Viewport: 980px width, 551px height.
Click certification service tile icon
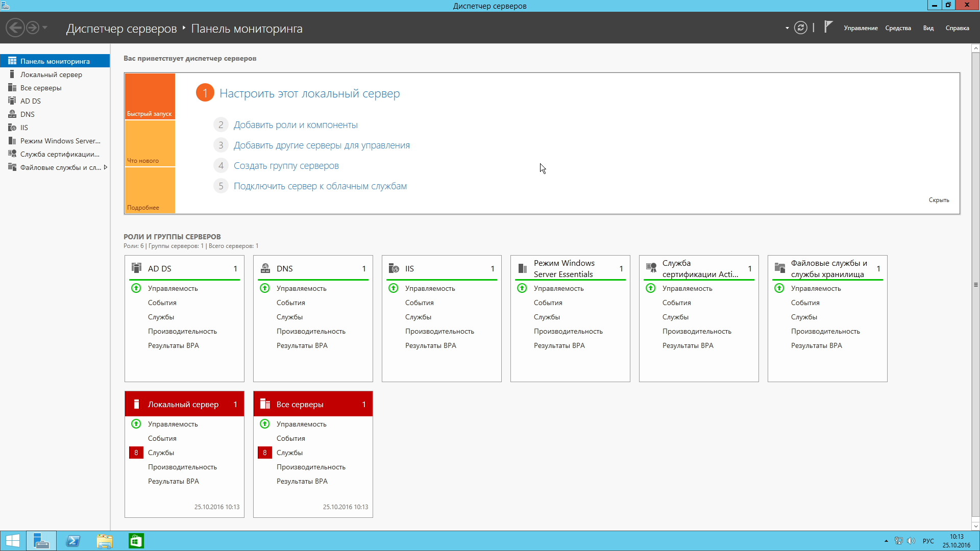point(651,268)
